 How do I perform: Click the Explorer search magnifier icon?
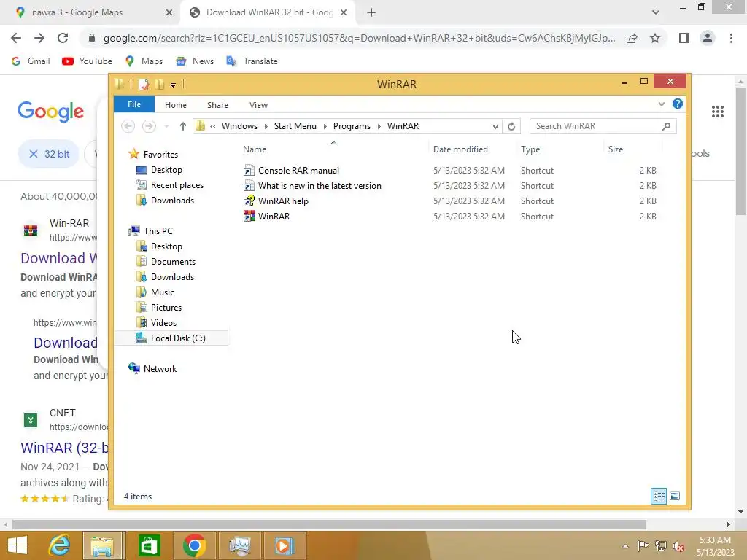coord(666,126)
